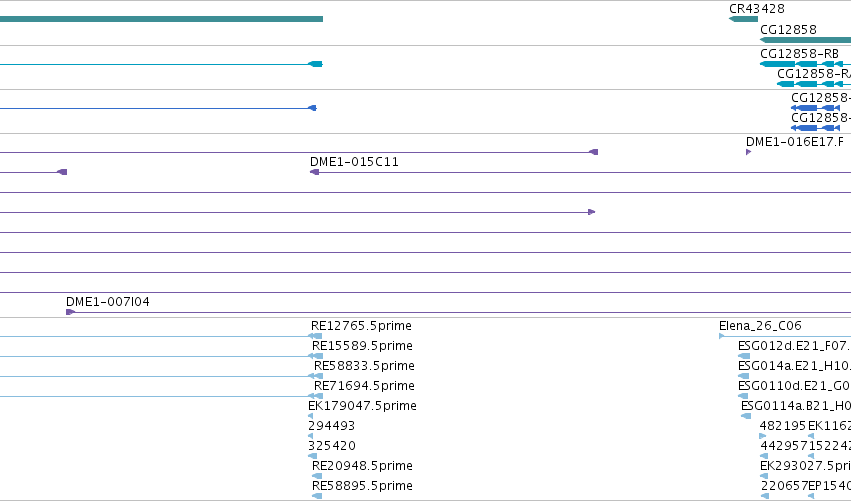Viewport: 851px width, 501px height.
Task: Click the CG12858 gene bar
Action: pyautogui.click(x=805, y=40)
